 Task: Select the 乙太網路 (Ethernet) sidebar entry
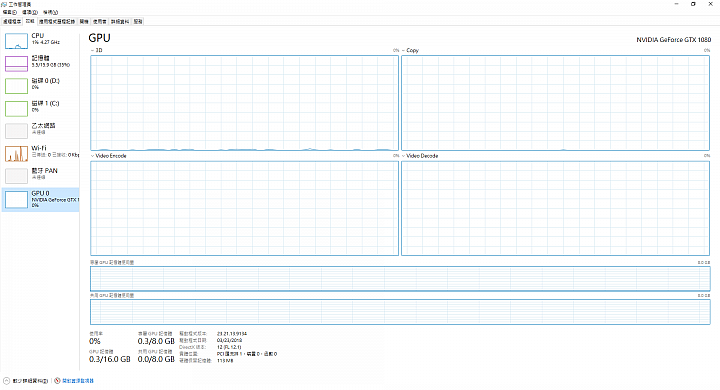(40, 130)
